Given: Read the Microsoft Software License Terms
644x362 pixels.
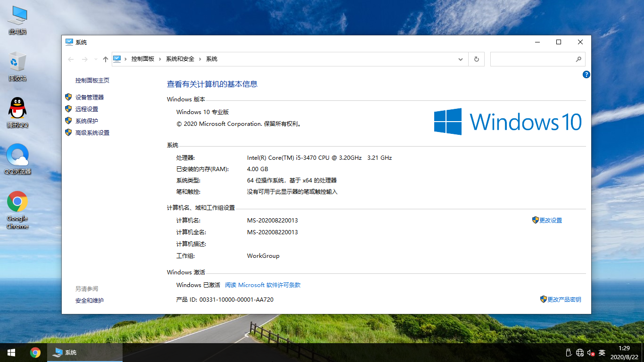Looking at the screenshot, I should (x=263, y=285).
